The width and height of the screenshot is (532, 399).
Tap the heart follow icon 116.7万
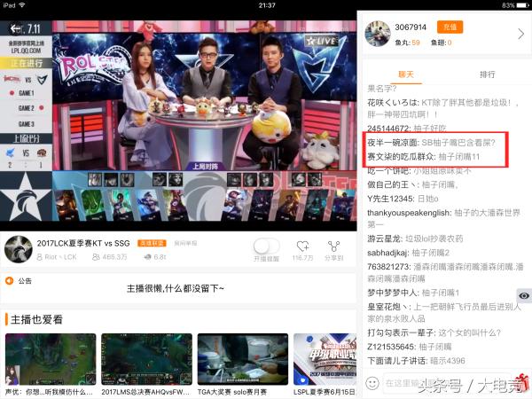[x=302, y=246]
